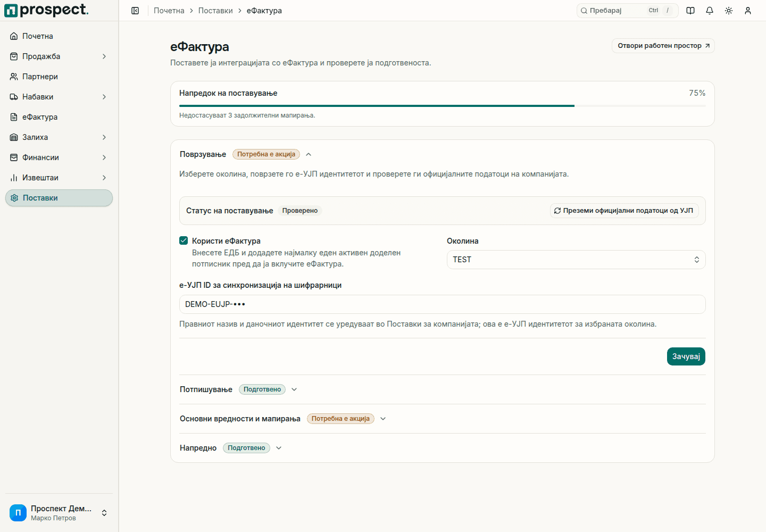
Task: Expand the Набавки submenu chevron
Action: [x=104, y=97]
